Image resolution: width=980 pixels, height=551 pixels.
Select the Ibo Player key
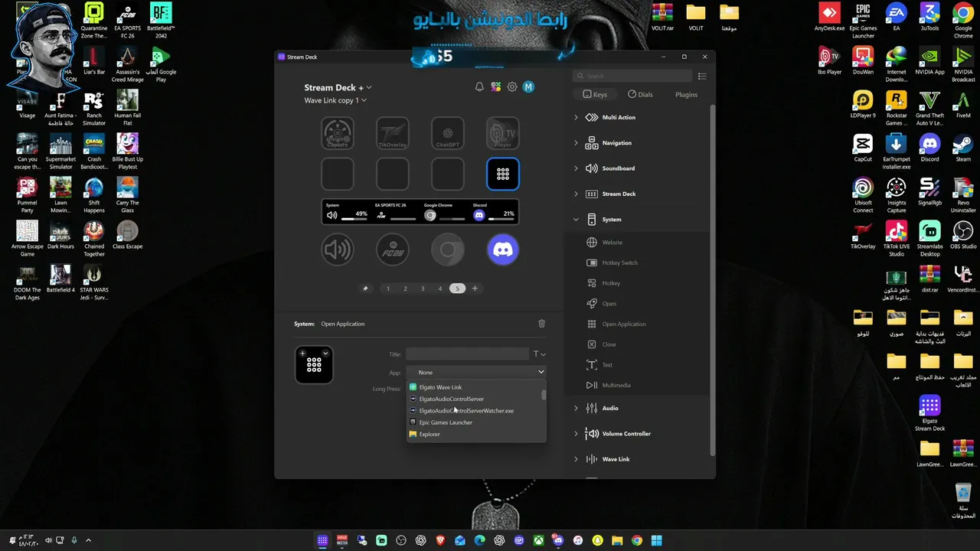coord(503,133)
